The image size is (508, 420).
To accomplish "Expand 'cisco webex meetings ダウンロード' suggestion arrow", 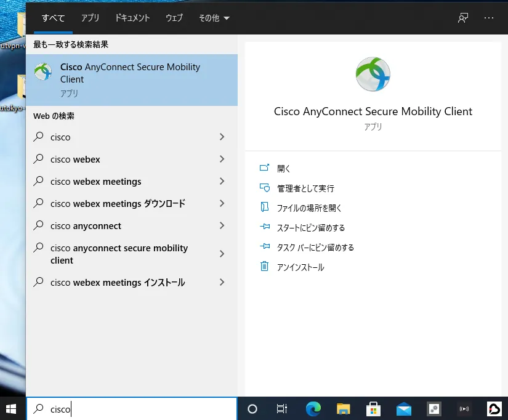I will click(222, 204).
